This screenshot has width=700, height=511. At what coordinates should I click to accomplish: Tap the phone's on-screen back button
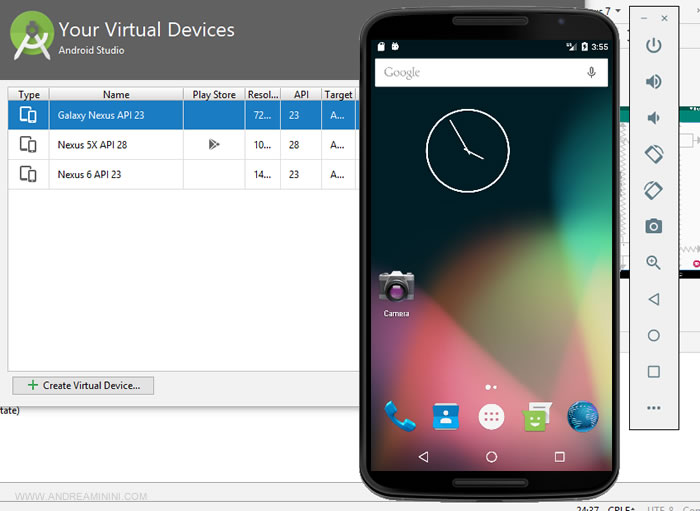point(424,457)
